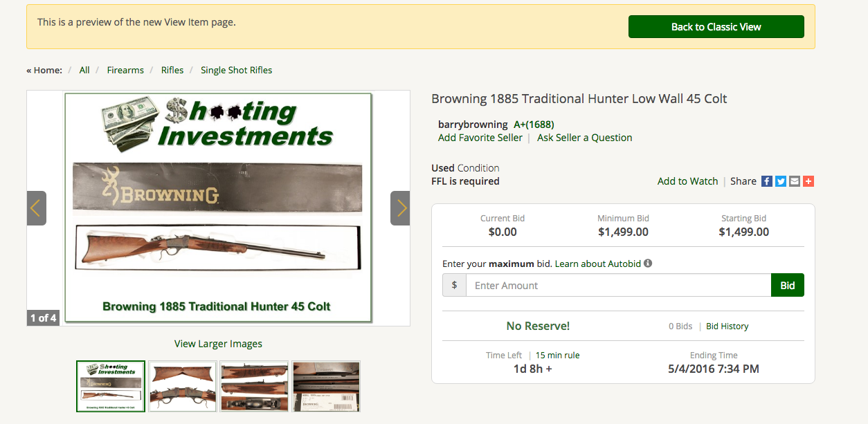Click the new View Item preview notice
The width and height of the screenshot is (868, 424).
tap(136, 22)
